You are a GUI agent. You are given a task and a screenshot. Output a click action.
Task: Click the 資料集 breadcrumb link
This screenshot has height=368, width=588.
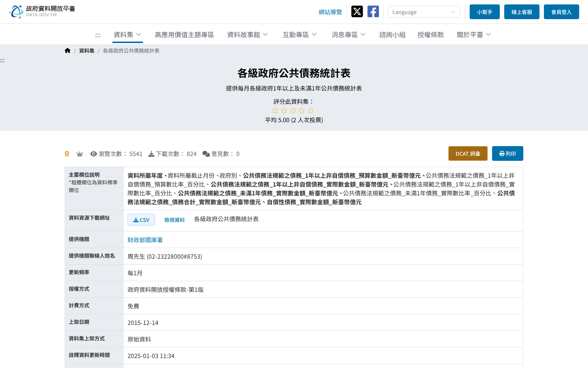(x=87, y=51)
